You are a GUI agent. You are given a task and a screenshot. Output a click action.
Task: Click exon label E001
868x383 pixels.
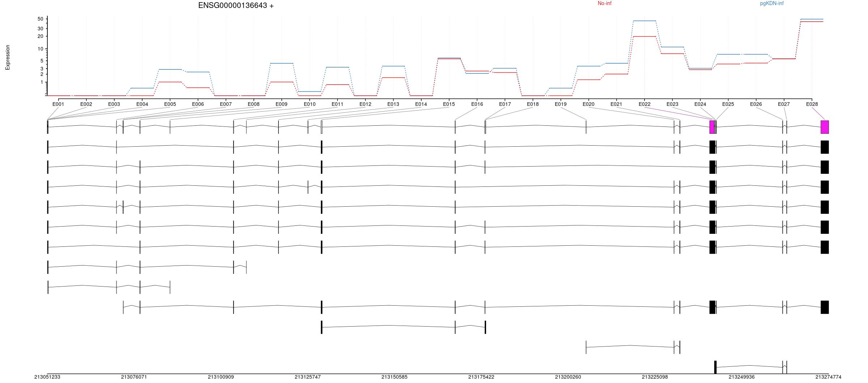click(58, 104)
